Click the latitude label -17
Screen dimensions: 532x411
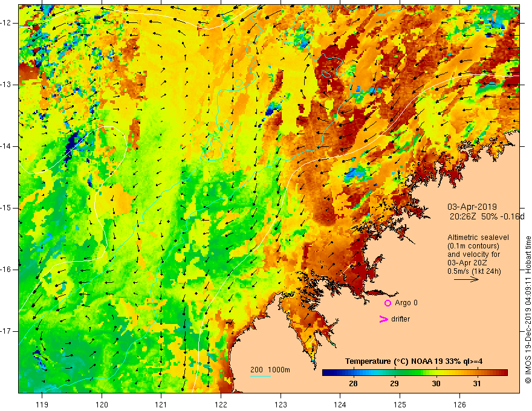click(6, 331)
